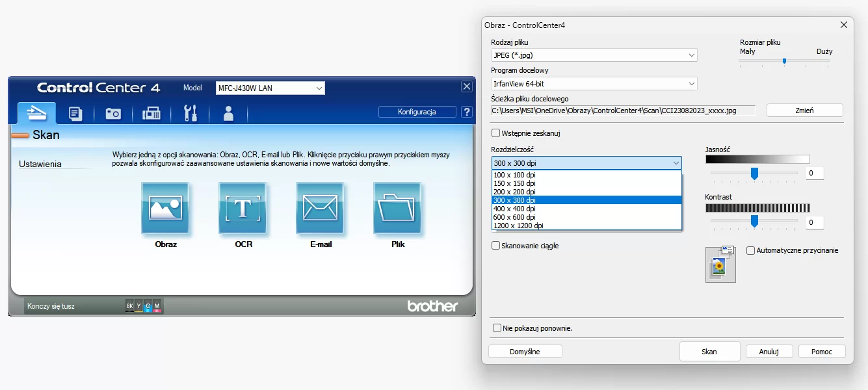Click the Zmień button for target path
868x390 pixels.
(805, 110)
